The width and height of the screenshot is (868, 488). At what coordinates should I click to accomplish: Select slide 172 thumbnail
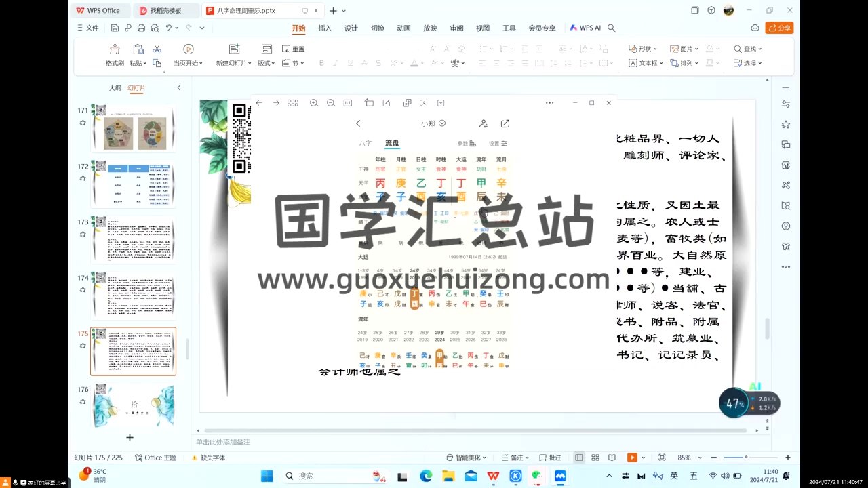click(133, 184)
